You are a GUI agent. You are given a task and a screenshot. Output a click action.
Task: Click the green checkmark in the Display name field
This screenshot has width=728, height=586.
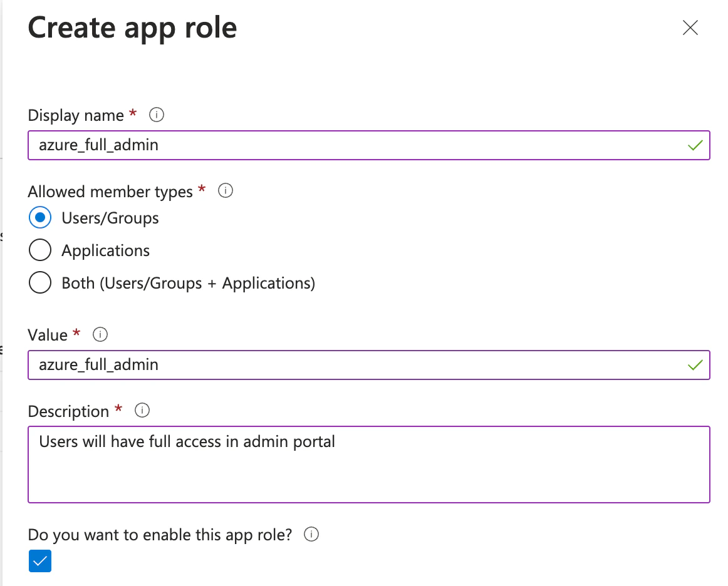click(x=695, y=145)
